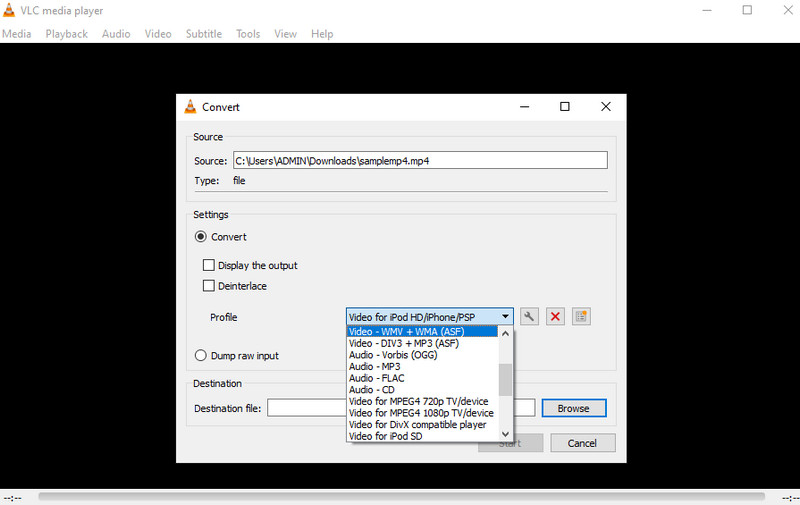Minimize the Convert dialog window
The height and width of the screenshot is (505, 800).
[523, 107]
